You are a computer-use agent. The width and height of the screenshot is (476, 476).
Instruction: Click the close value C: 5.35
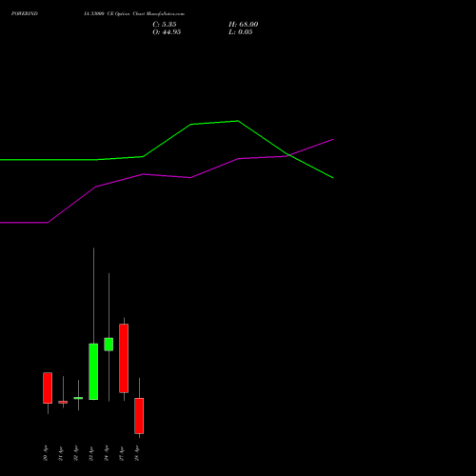pyautogui.click(x=165, y=25)
